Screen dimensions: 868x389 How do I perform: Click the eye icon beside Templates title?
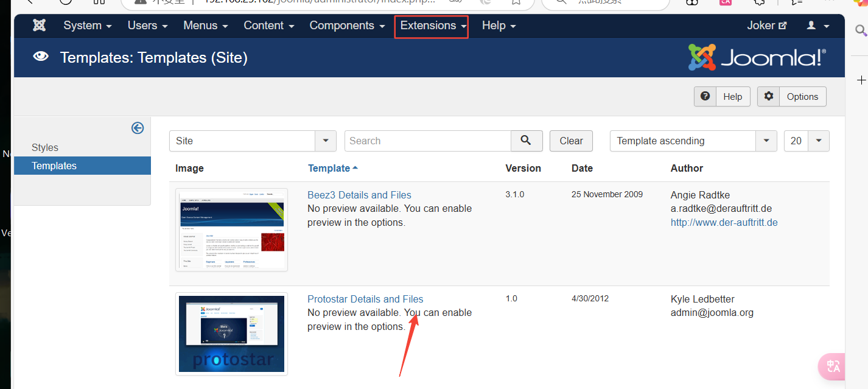point(41,57)
